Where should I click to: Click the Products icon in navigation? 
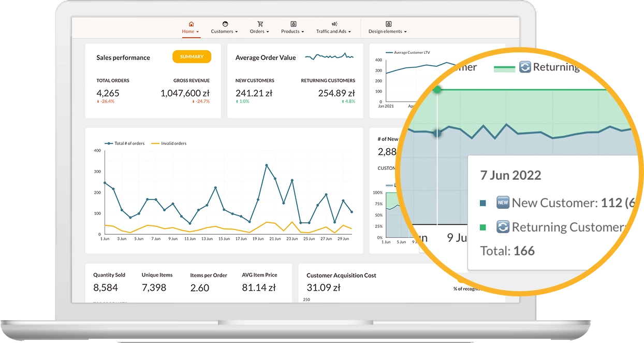pyautogui.click(x=293, y=24)
